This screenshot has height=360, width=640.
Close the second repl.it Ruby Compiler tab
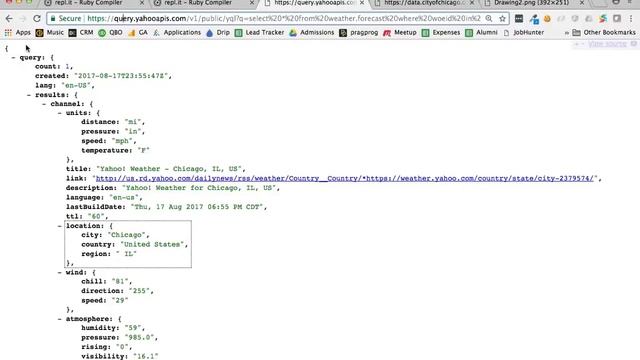tap(252, 3)
